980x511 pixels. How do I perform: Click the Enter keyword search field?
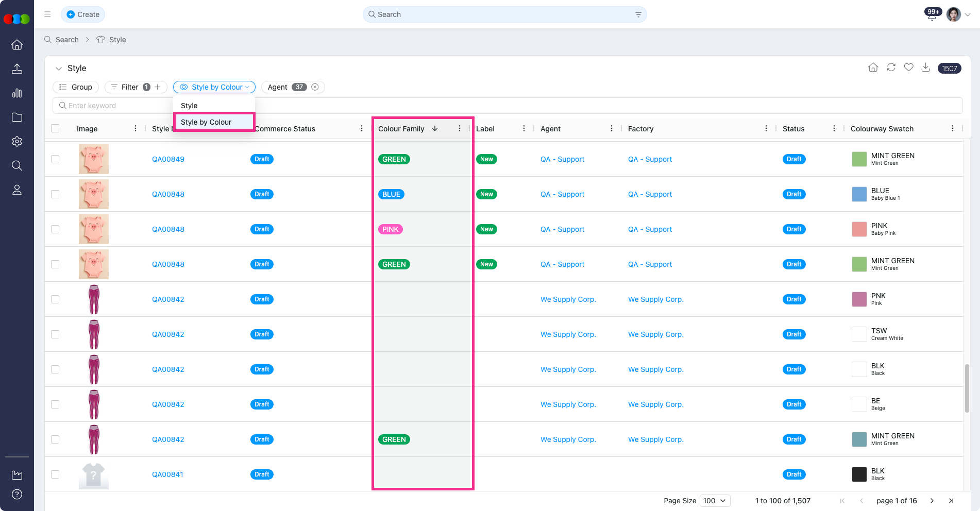tap(113, 106)
